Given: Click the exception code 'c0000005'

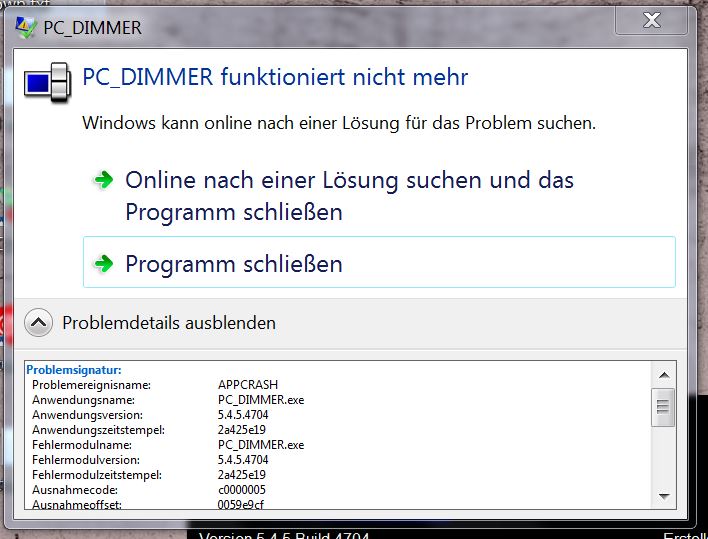Looking at the screenshot, I should pyautogui.click(x=242, y=489).
